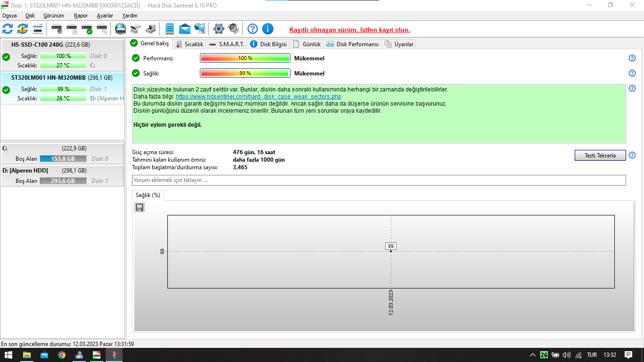Select the HS-SSD-C100 240G disk
644x362 pixels.
62,55
